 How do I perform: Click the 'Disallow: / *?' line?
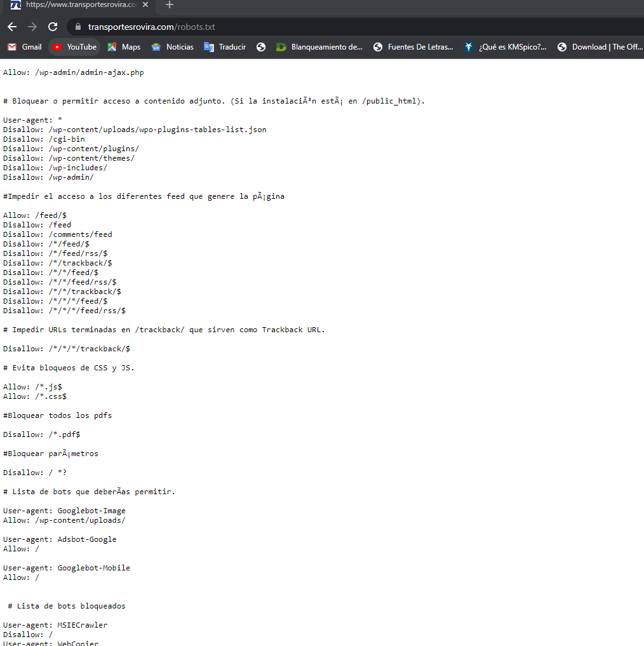[34, 473]
